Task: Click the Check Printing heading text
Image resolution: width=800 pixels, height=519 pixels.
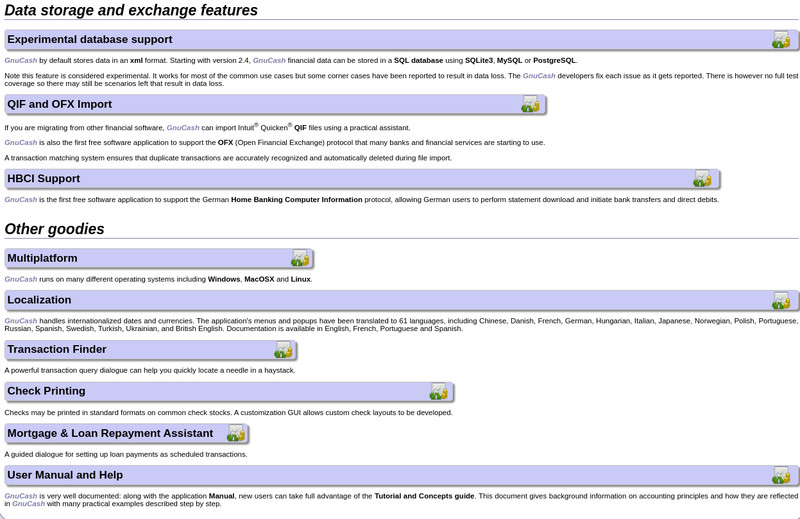Action: [x=46, y=391]
